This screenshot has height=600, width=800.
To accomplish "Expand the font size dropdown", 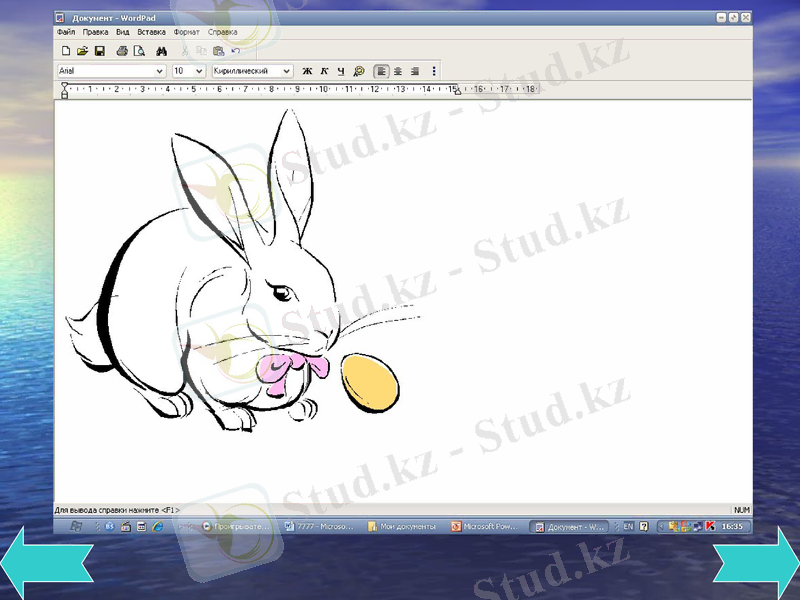I will 200,71.
